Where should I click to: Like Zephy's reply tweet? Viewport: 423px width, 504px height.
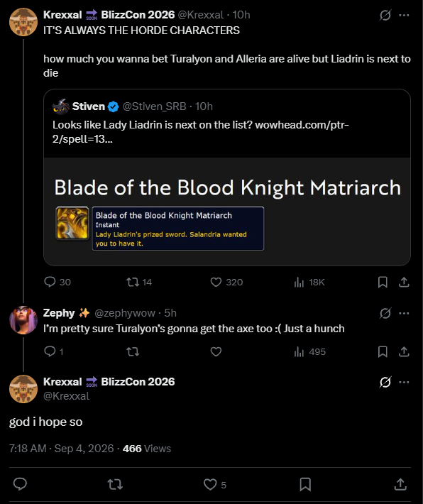click(x=216, y=351)
